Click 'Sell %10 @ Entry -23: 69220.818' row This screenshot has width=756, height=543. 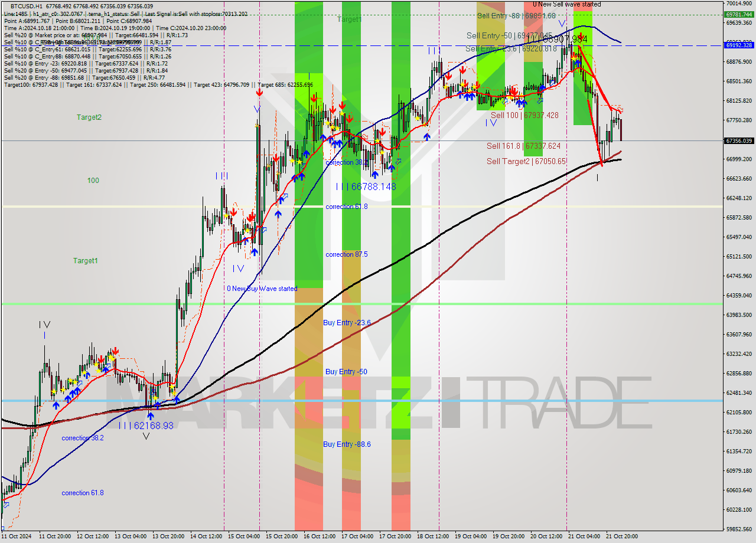tap(86, 63)
